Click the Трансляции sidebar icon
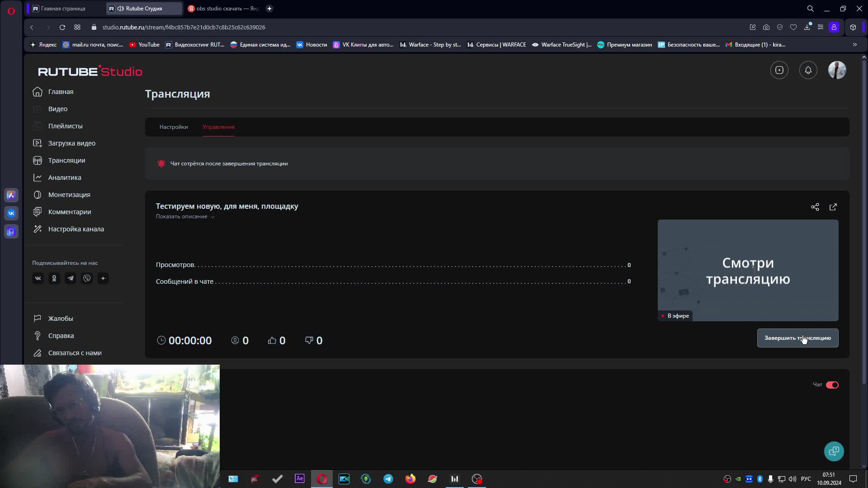 click(38, 160)
